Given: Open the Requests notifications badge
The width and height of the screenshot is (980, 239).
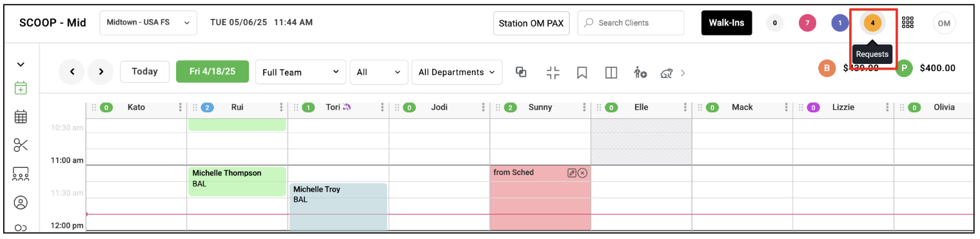Looking at the screenshot, I should 872,23.
